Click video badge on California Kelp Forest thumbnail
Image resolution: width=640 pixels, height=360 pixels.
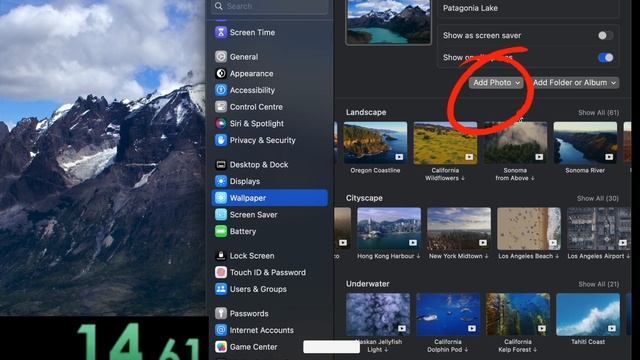542,328
